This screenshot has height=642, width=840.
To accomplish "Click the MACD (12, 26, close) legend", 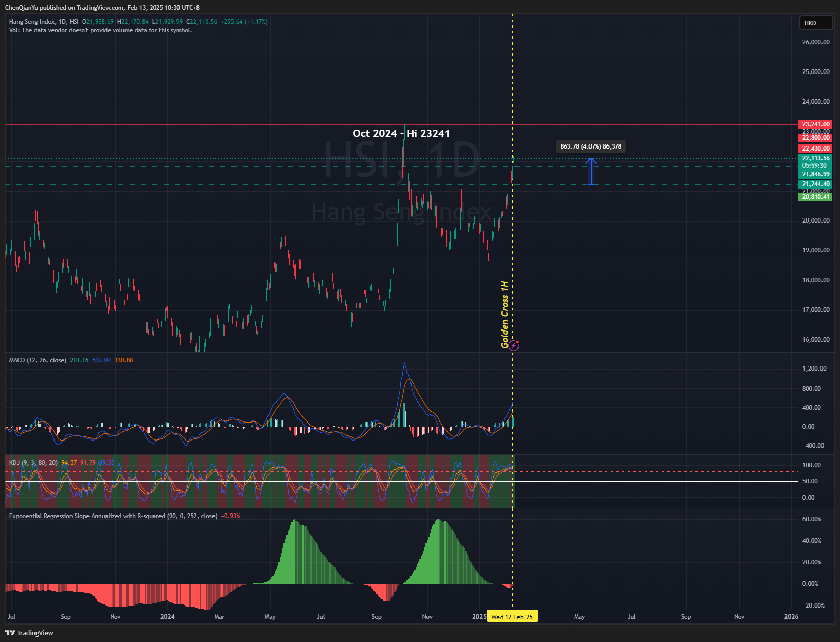I will point(38,360).
